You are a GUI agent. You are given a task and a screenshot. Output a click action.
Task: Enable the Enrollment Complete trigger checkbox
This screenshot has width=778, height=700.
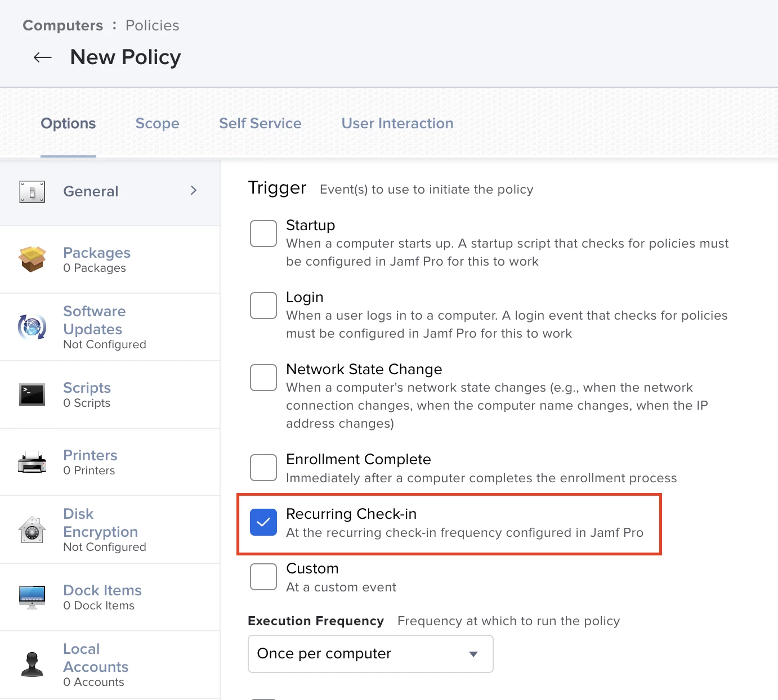coord(263,468)
